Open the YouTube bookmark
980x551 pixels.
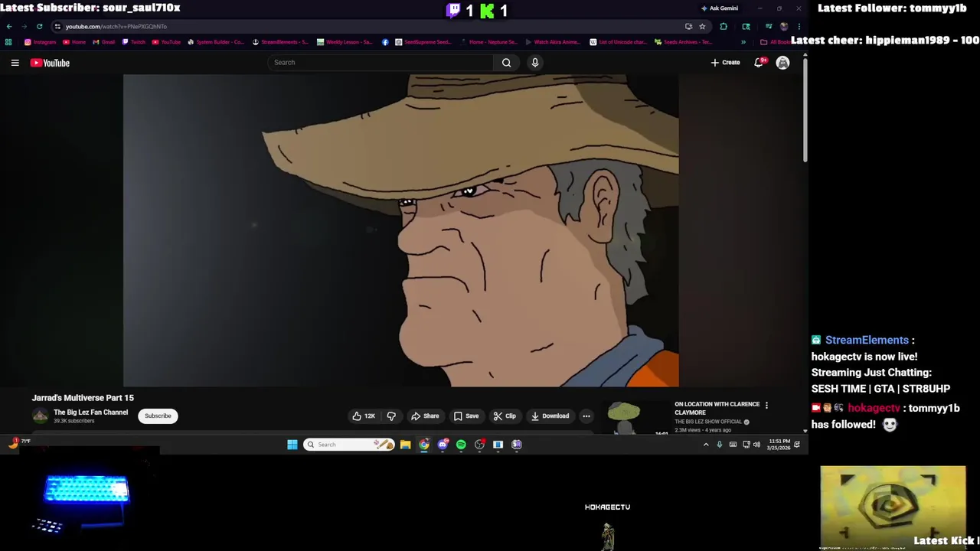pyautogui.click(x=166, y=42)
